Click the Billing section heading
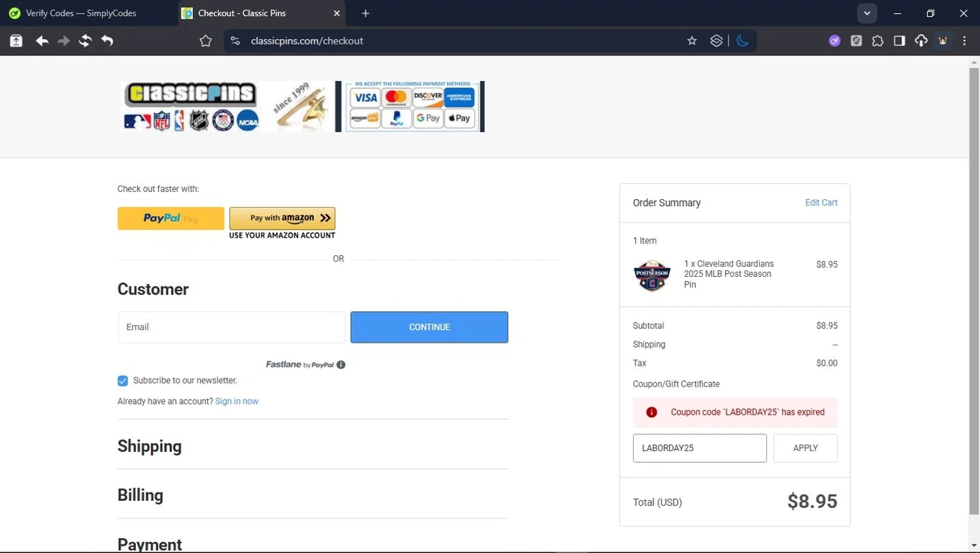Viewport: 980px width, 553px height. click(140, 496)
